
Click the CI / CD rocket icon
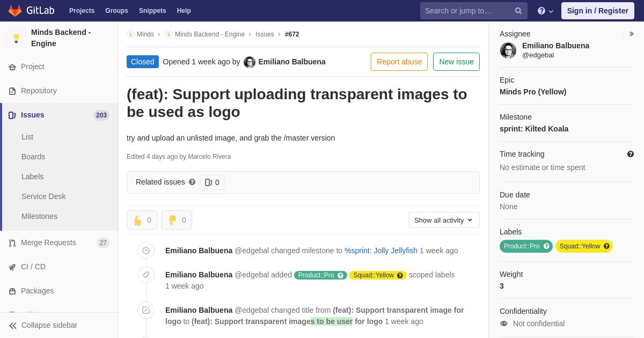[12, 267]
